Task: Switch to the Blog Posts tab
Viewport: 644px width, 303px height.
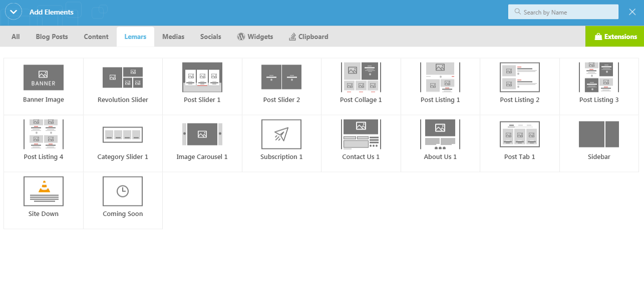Action: pyautogui.click(x=52, y=36)
